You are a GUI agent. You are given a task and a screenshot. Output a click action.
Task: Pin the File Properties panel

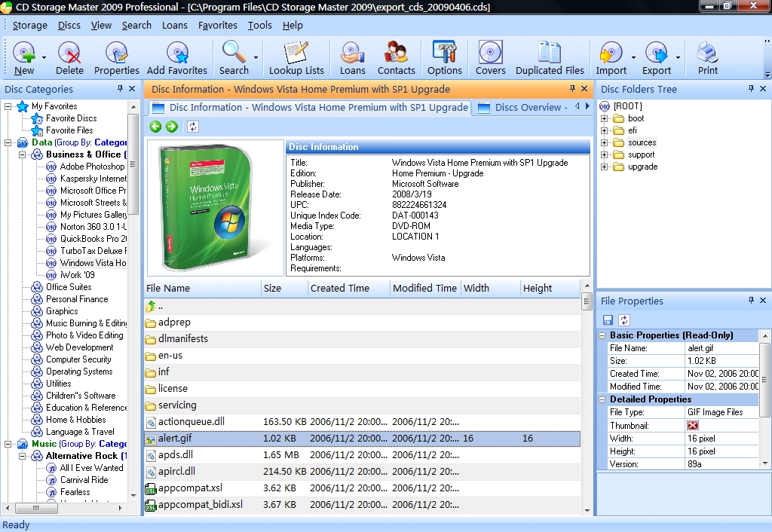751,300
